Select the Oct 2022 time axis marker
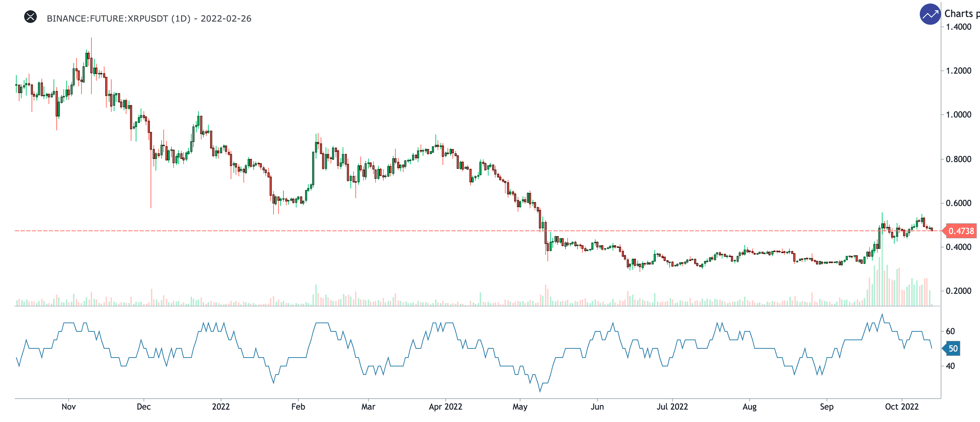Screen dimensions: 980x422 click(x=901, y=406)
